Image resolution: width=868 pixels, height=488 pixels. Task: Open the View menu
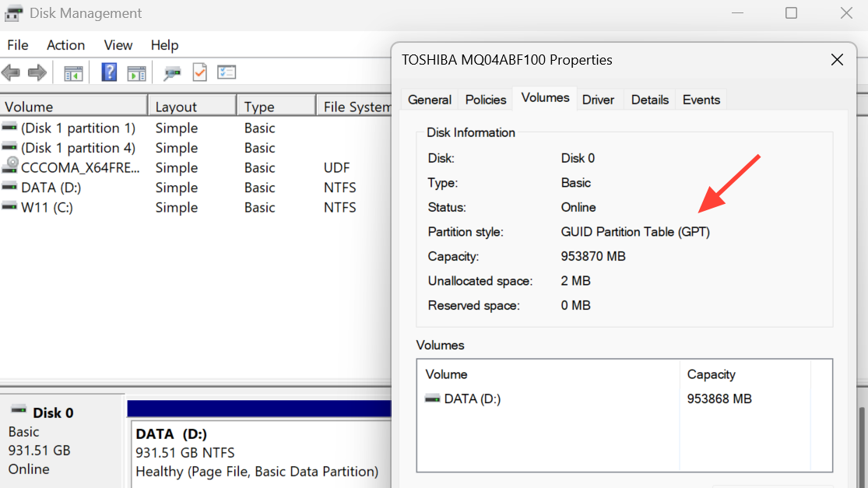click(x=118, y=45)
